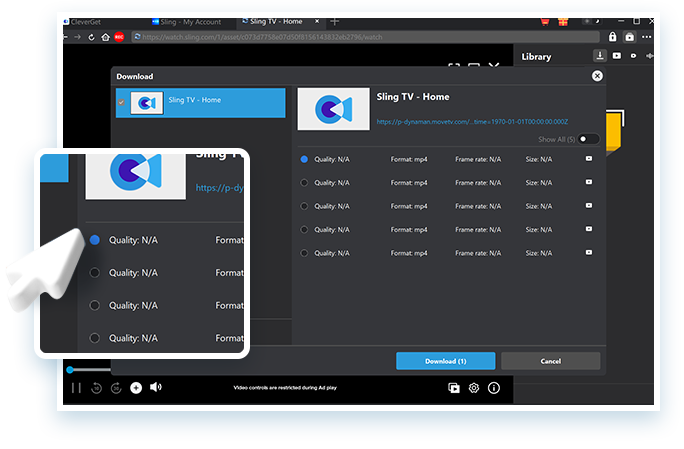Image resolution: width=684 pixels, height=449 pixels.
Task: Uncheck the Sling TV - Home list checkbox
Action: click(x=121, y=102)
